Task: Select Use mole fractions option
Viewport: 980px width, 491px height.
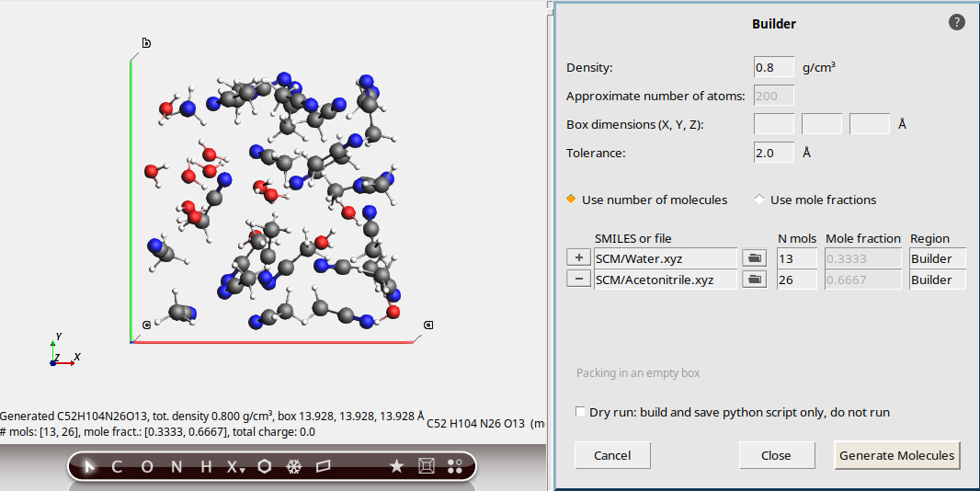Action: coord(759,200)
